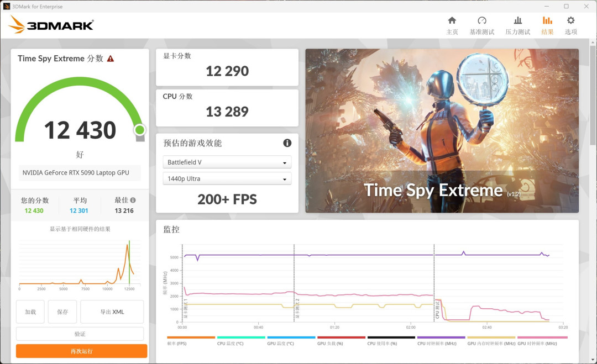Toggle the GPU 时钟频率 pink legend swatch

pyautogui.click(x=542, y=337)
